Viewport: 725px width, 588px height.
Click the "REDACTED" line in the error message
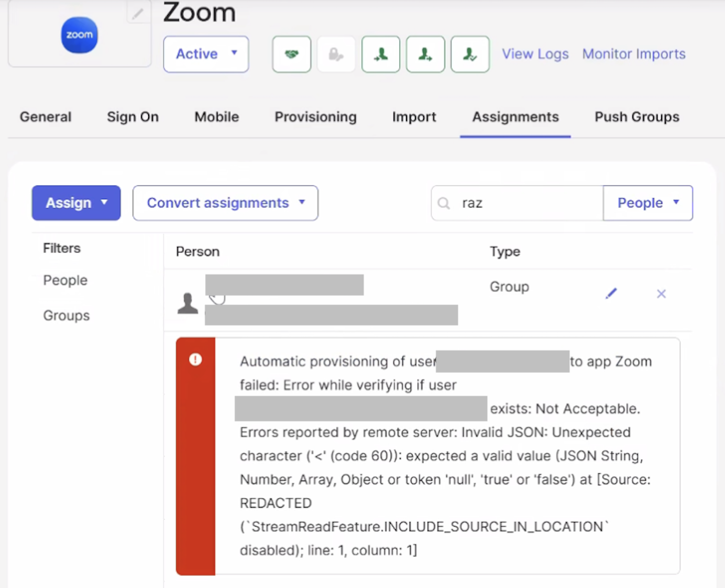(x=276, y=503)
